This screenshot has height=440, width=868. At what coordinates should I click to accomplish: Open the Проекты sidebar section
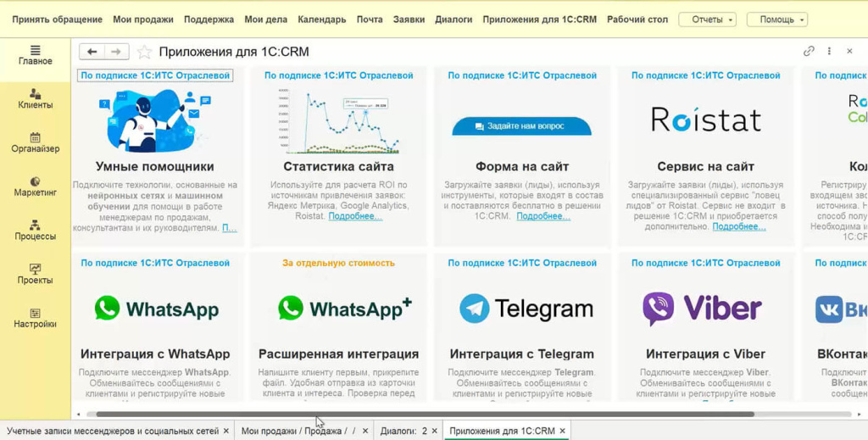[35, 274]
